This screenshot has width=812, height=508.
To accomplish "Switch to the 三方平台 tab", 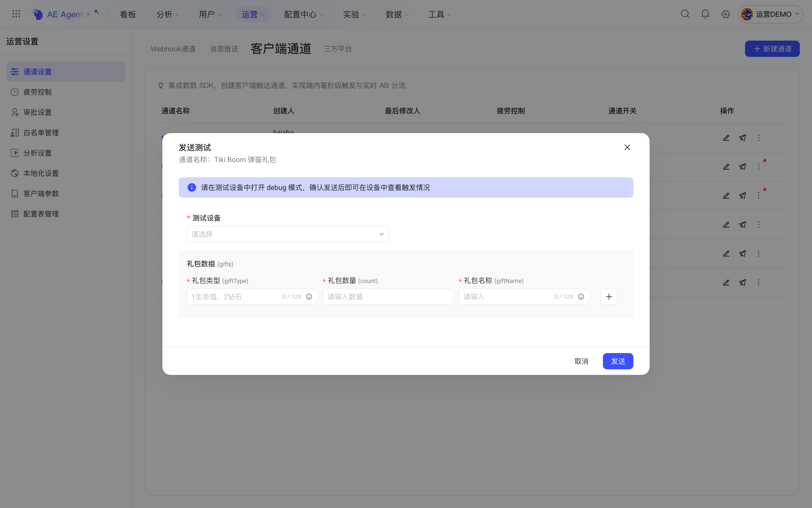I will [x=337, y=49].
